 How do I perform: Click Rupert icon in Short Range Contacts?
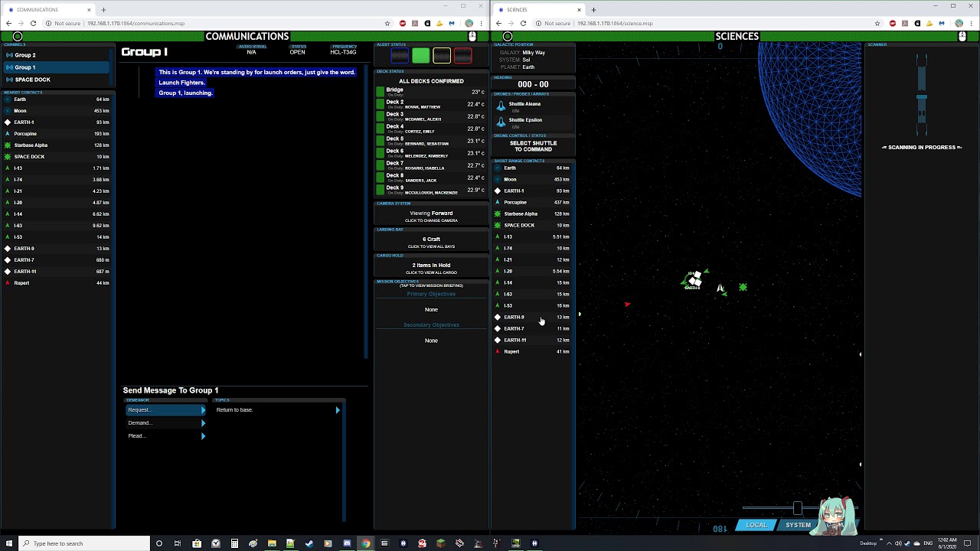(x=498, y=352)
